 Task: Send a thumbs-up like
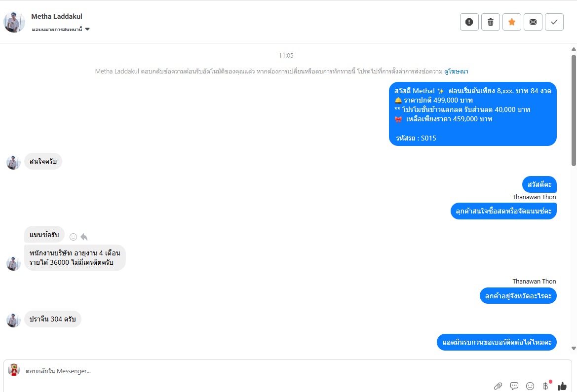click(562, 386)
